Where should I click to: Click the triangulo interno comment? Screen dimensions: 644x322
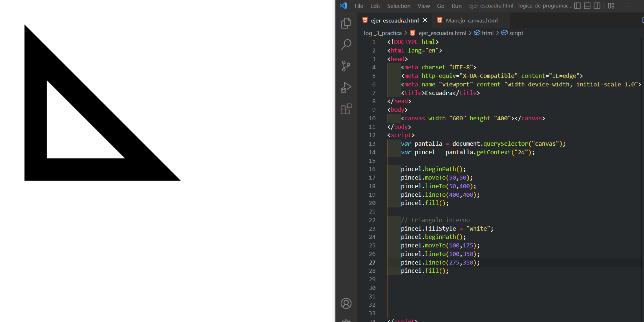click(x=435, y=220)
